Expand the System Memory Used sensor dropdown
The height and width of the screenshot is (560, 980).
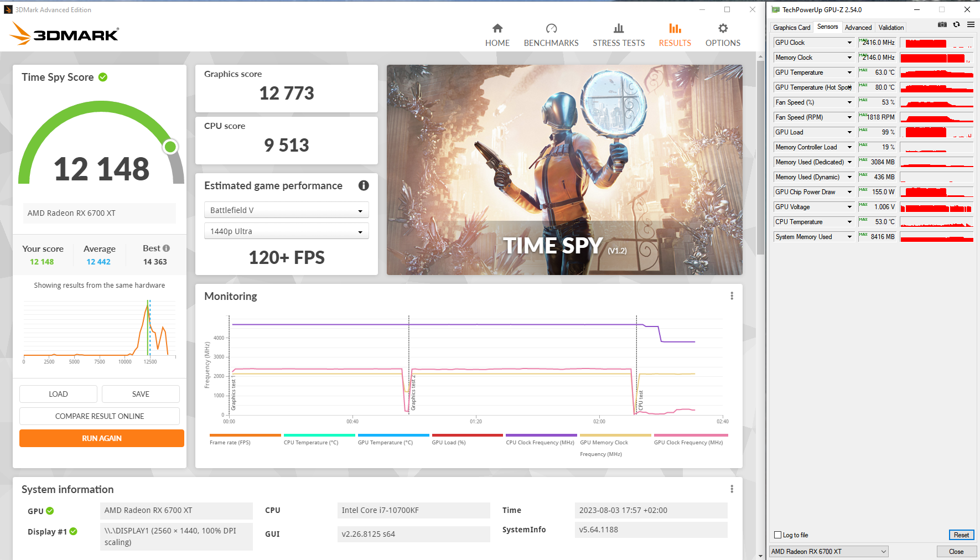849,237
